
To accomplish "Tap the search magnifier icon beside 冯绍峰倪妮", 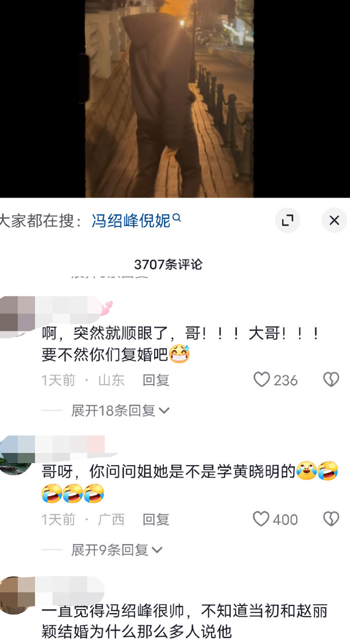I will pyautogui.click(x=177, y=218).
